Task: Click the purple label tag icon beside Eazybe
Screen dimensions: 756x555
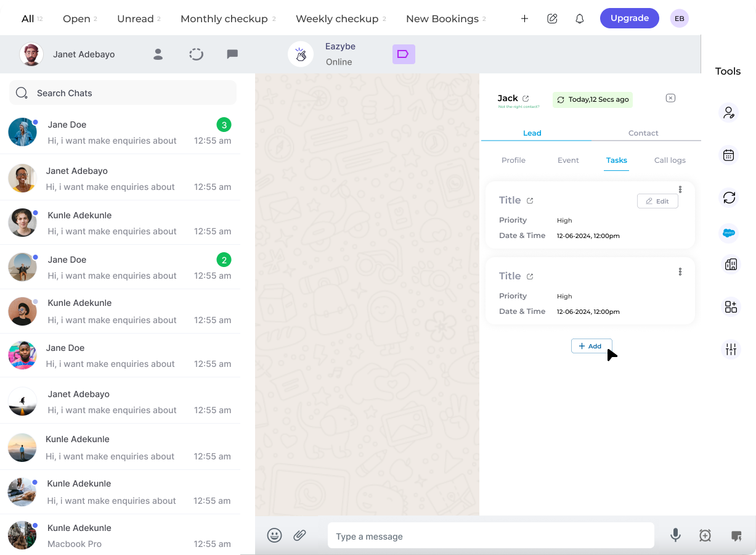Action: (x=404, y=54)
